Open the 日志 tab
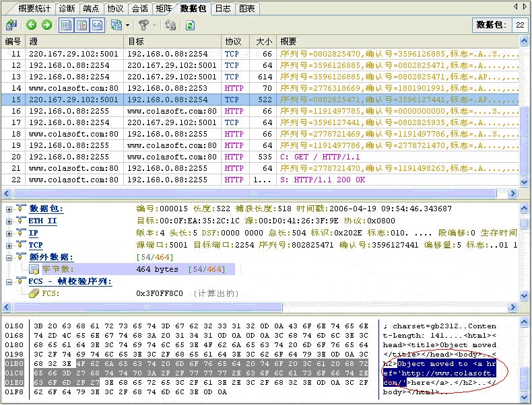 pyautogui.click(x=223, y=9)
